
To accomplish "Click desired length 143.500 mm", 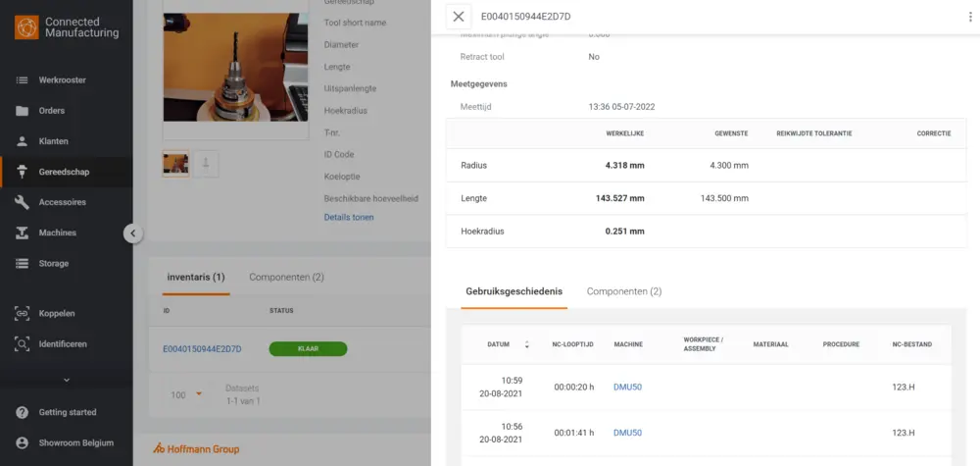I will (724, 198).
